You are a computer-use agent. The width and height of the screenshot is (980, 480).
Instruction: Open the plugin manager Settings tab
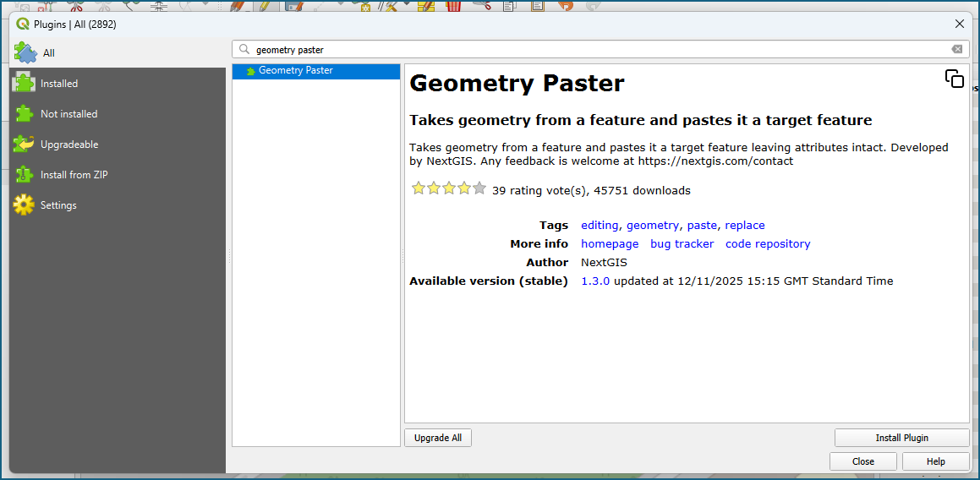[x=118, y=205]
